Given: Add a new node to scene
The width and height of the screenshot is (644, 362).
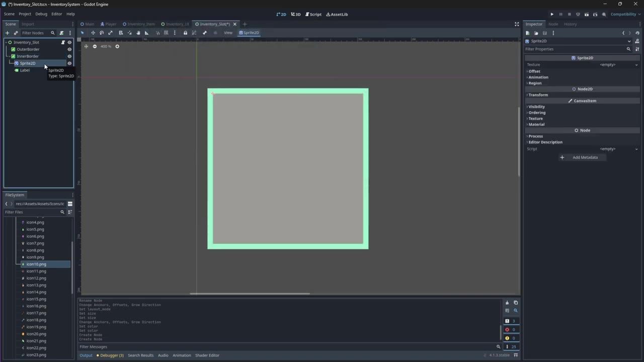Looking at the screenshot, I should 7,33.
